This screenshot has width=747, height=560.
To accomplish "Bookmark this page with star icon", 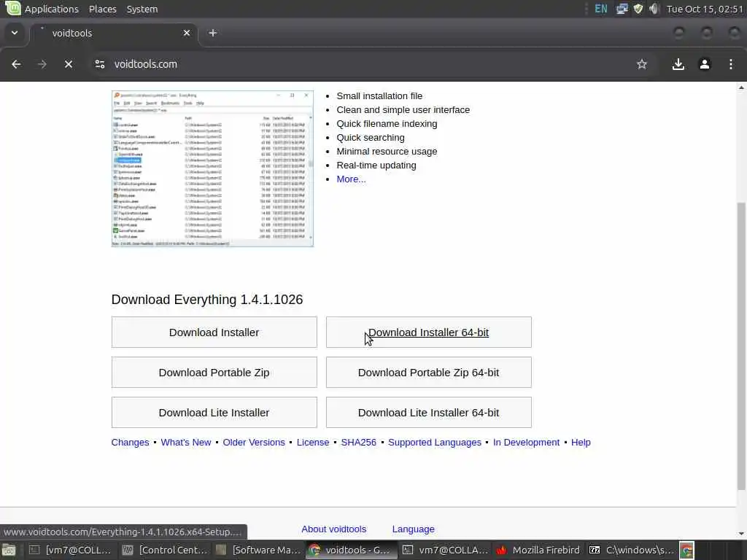I will click(x=642, y=64).
